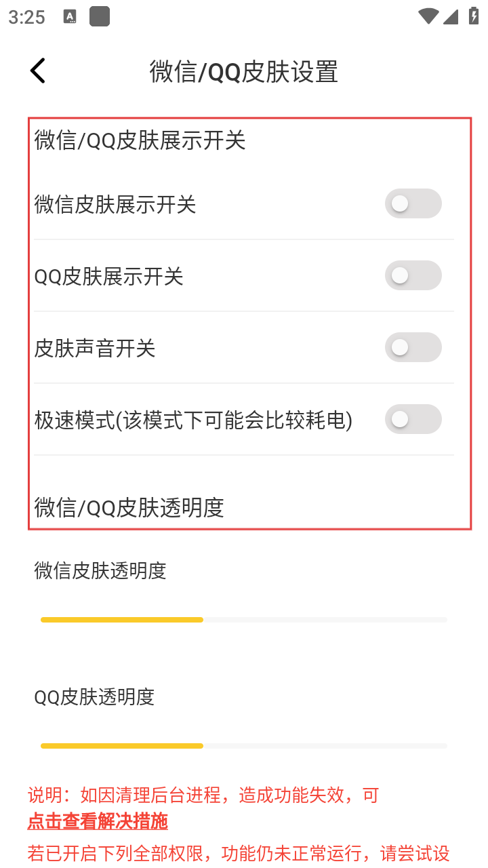Enable 极速模式 toggle switch

tap(413, 419)
